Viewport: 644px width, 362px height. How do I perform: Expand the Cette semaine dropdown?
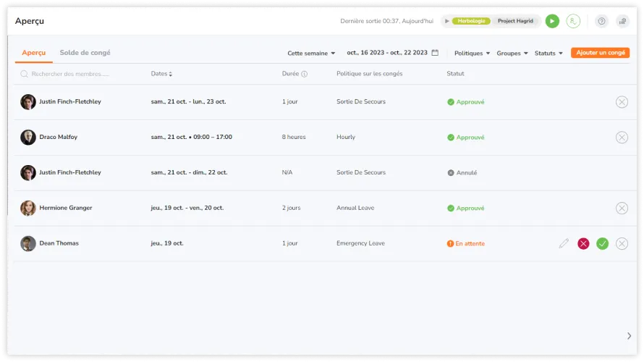tap(311, 53)
